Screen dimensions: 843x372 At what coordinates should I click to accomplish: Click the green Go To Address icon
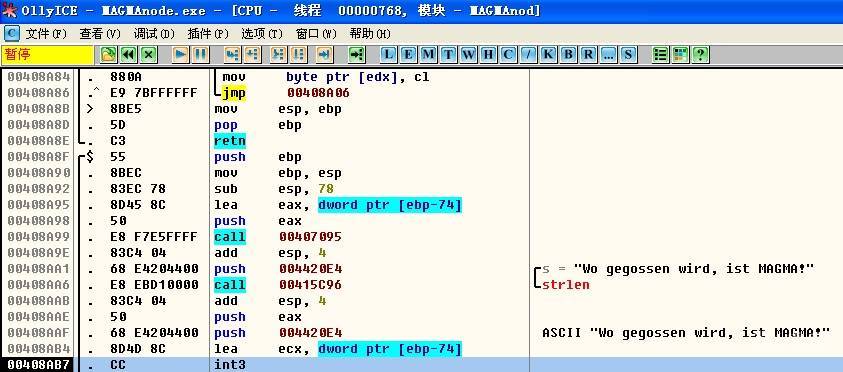click(356, 54)
